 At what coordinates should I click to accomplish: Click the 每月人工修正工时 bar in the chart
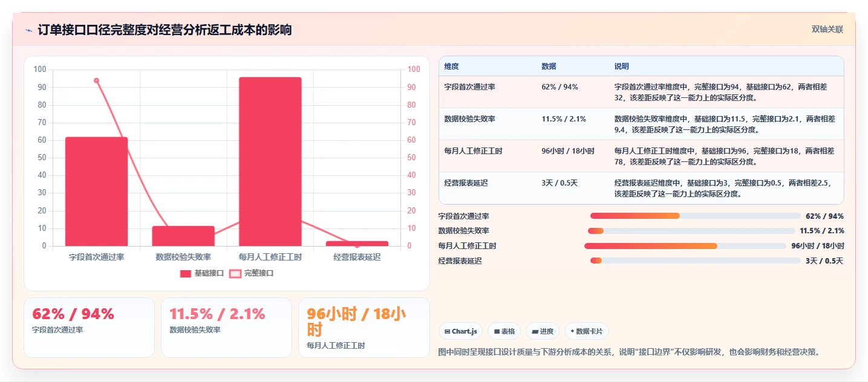coord(270,161)
